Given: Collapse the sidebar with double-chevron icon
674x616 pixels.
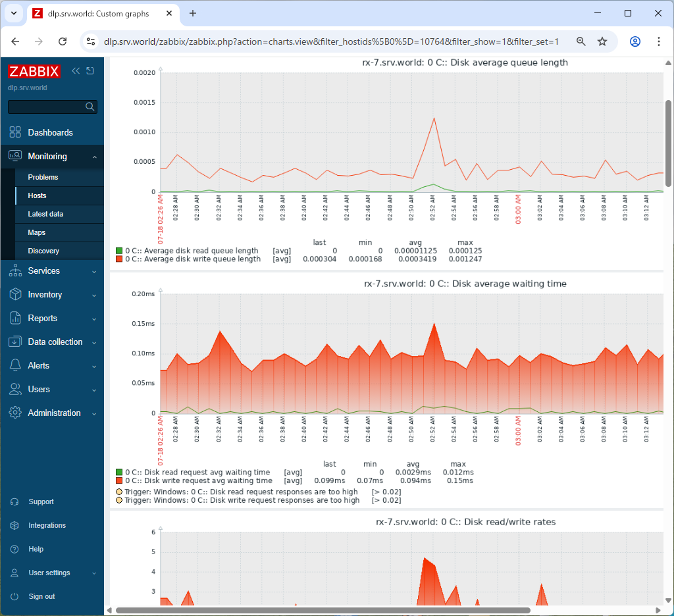Looking at the screenshot, I should [x=76, y=71].
